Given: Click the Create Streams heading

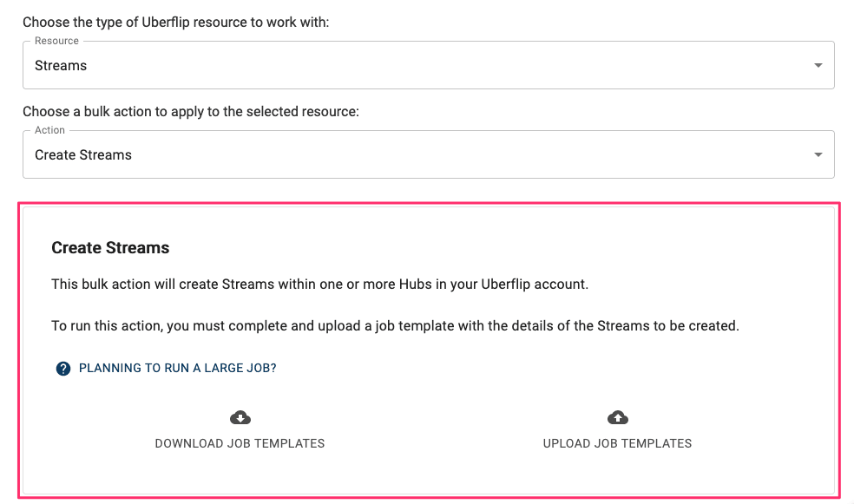Looking at the screenshot, I should tap(110, 247).
